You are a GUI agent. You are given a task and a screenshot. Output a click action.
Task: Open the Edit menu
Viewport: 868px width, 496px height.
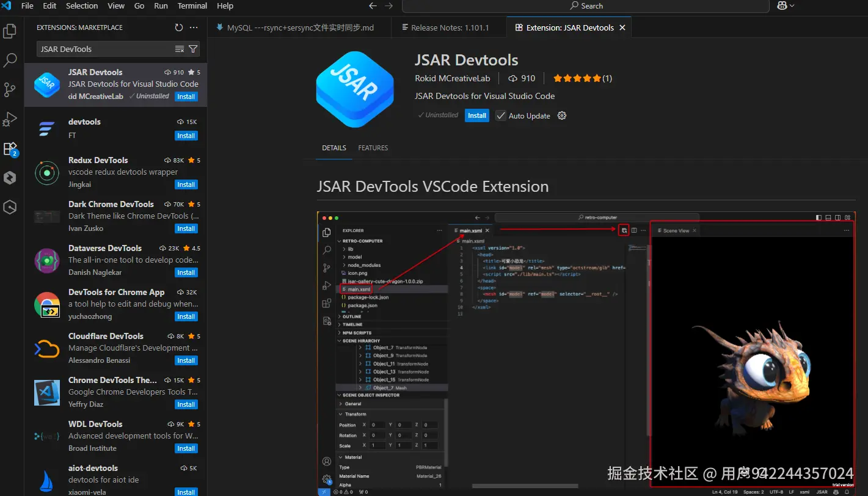[x=49, y=5]
